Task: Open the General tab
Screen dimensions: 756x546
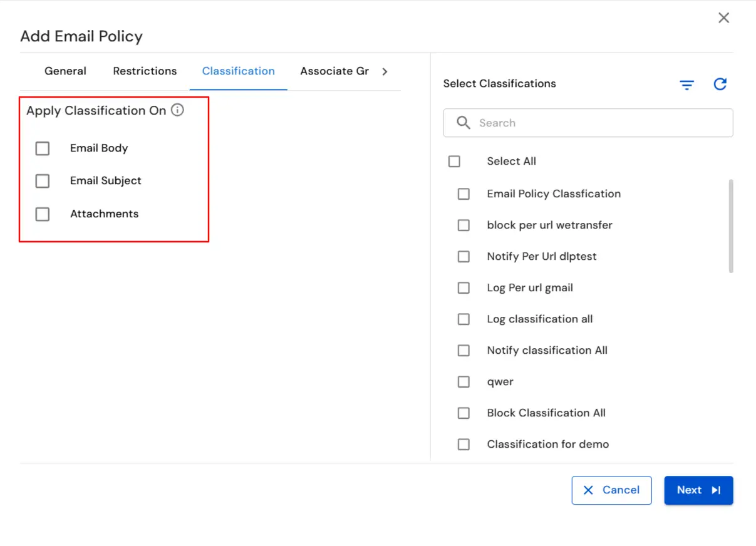Action: coord(65,71)
